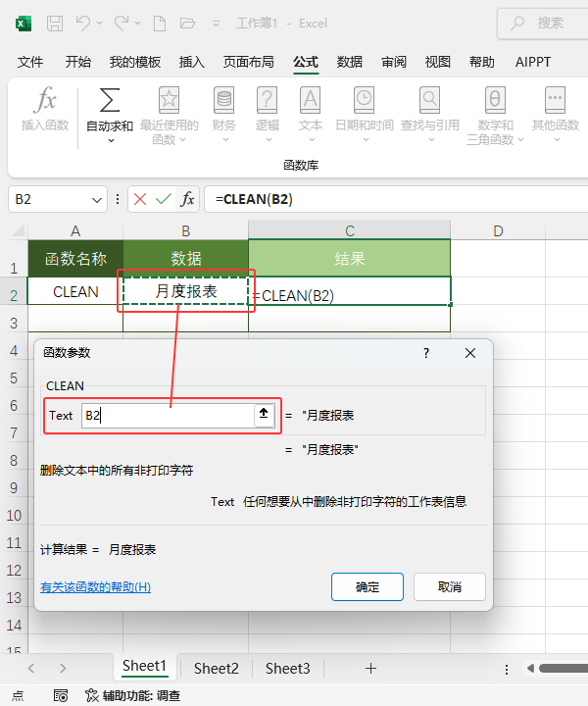The height and width of the screenshot is (706, 588).
Task: Switch to the 视图 tab
Action: [438, 62]
